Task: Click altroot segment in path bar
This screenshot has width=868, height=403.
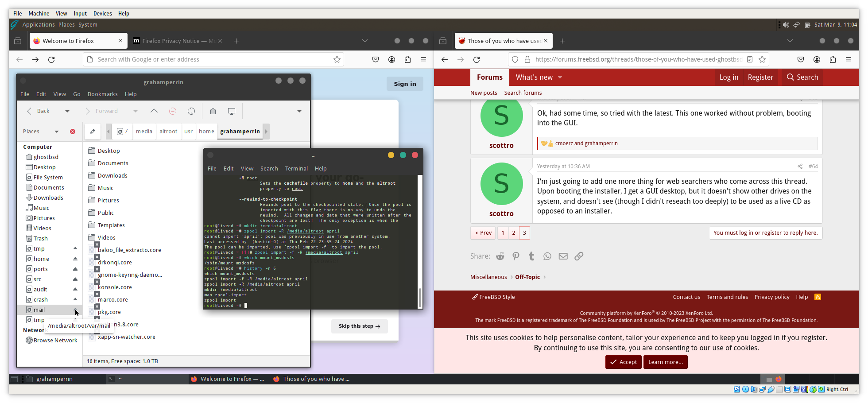Action: 168,132
